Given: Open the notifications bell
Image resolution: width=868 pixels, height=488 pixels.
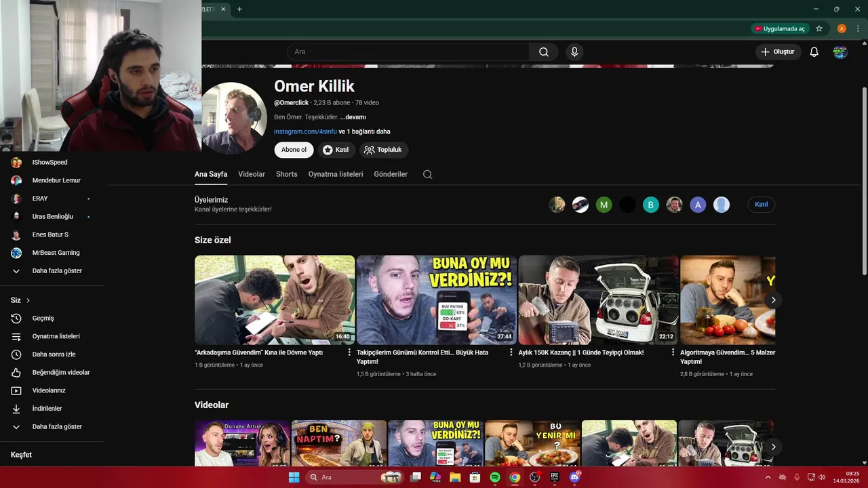Looking at the screenshot, I should coord(814,52).
